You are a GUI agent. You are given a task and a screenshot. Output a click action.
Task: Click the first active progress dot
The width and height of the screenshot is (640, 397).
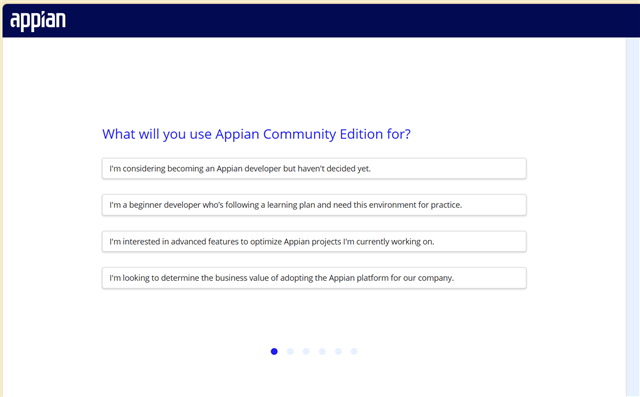pos(274,351)
